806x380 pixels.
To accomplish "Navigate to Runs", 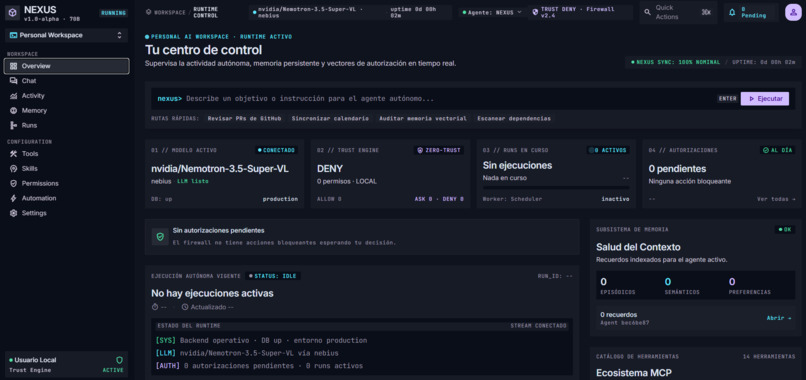I will (x=66, y=125).
